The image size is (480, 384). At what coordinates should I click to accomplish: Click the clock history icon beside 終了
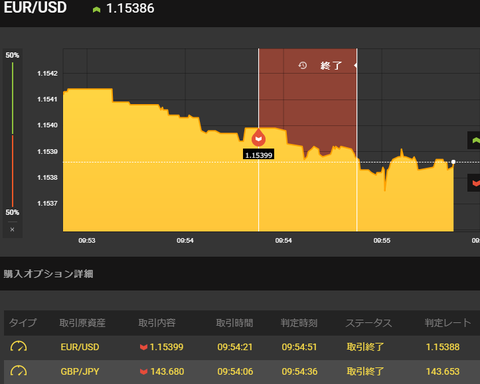tap(303, 65)
